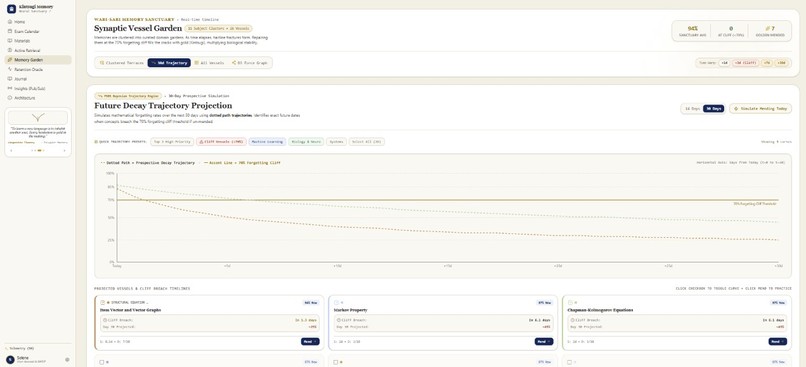Toggle curve checkbox for Chapman-Kolmogorov Equations card

(570, 302)
